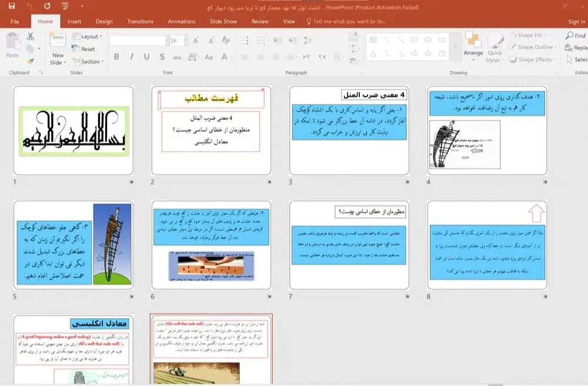Open the Drawing dialog launcher
The width and height of the screenshot is (588, 386).
(556, 73)
